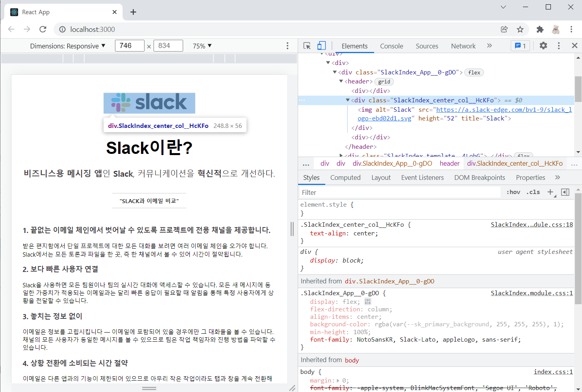Open the Computed pane tab
Image resolution: width=582 pixels, height=392 pixels.
pos(345,178)
